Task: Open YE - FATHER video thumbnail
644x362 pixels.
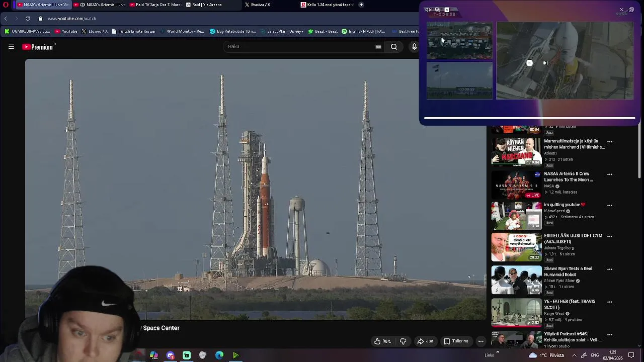Action: tap(516, 312)
